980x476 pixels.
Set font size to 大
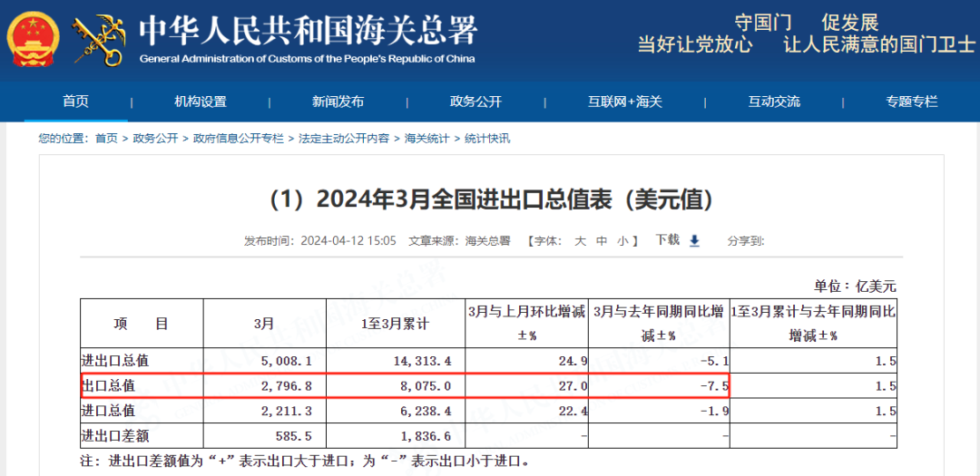579,240
